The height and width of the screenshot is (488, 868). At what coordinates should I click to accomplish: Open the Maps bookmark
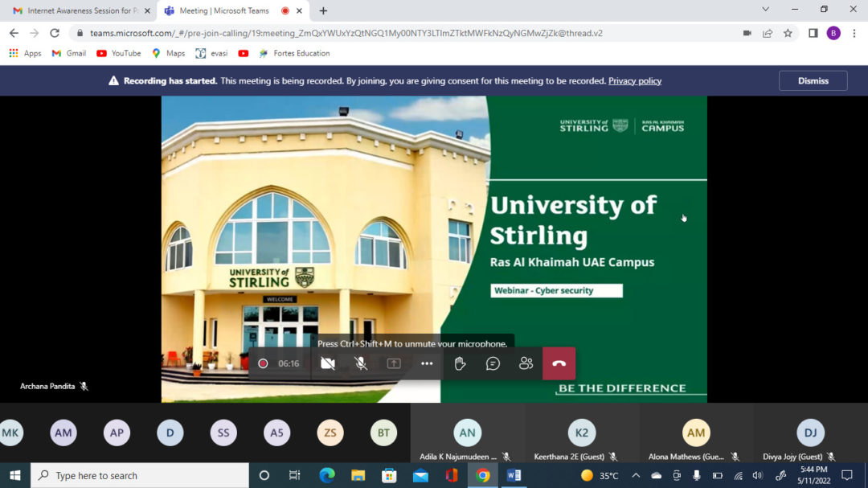point(168,53)
